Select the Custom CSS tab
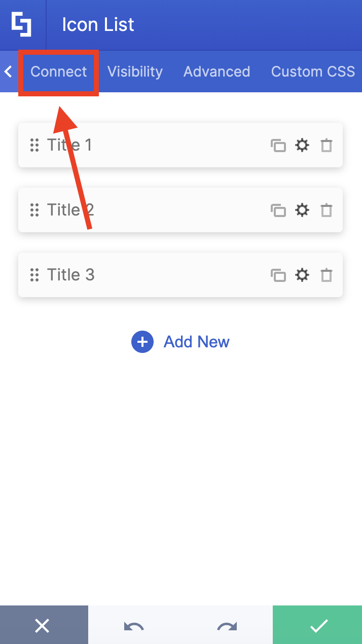Screen dimensions: 362x644 pos(313,71)
